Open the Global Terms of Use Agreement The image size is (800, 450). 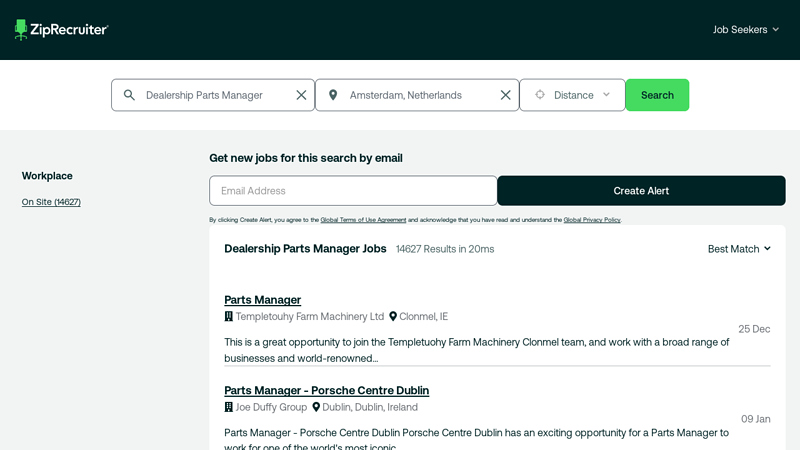coord(363,220)
